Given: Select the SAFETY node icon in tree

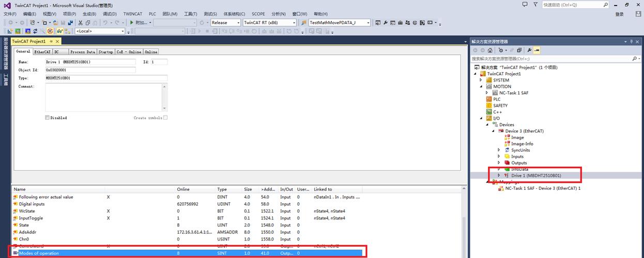Looking at the screenshot, I should [489, 106].
